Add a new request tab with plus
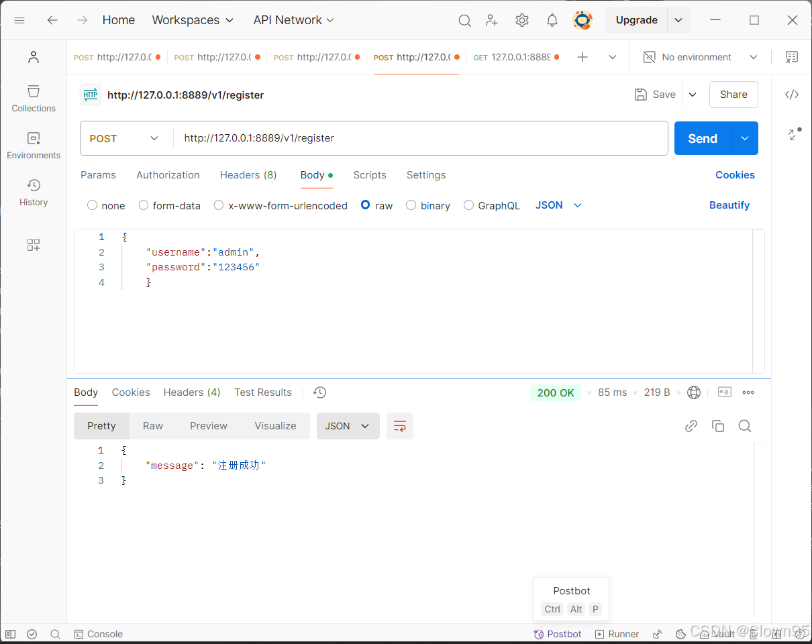812x644 pixels. tap(582, 57)
